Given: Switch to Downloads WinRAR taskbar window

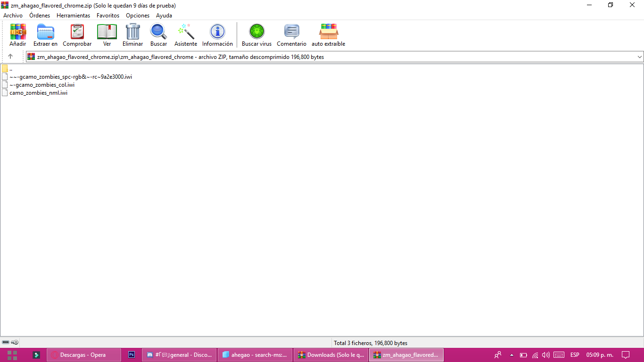Looking at the screenshot, I should point(330,355).
